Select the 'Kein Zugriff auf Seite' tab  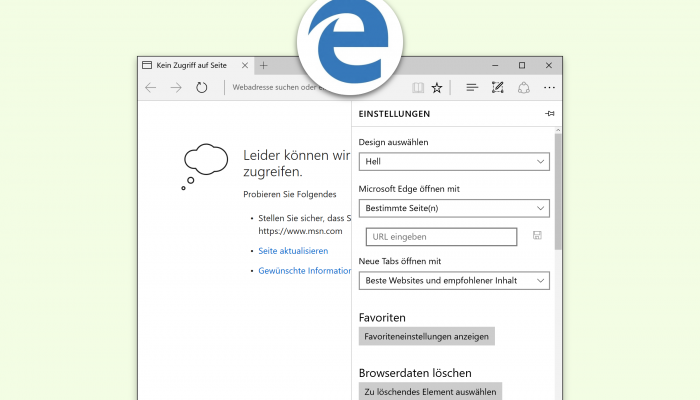pyautogui.click(x=196, y=65)
